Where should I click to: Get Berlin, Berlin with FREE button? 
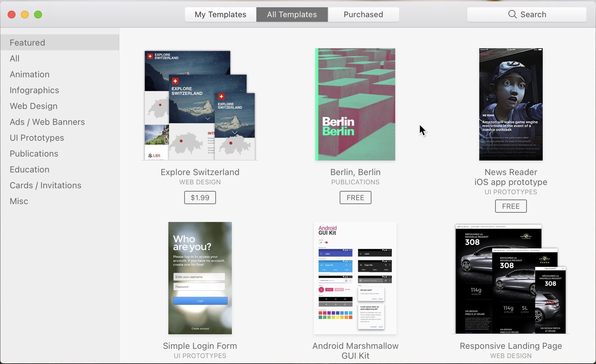pos(356,198)
